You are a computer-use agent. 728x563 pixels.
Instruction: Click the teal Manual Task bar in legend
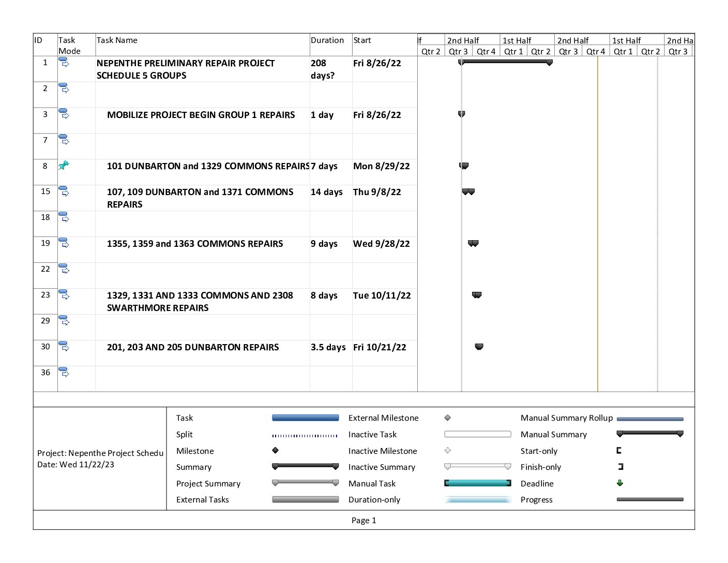coord(478,483)
